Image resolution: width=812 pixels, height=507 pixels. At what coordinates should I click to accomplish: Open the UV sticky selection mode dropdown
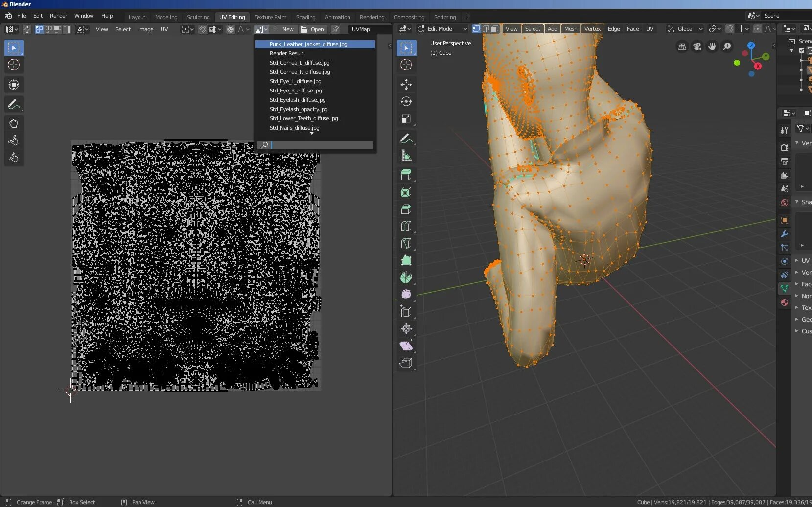[x=83, y=29]
